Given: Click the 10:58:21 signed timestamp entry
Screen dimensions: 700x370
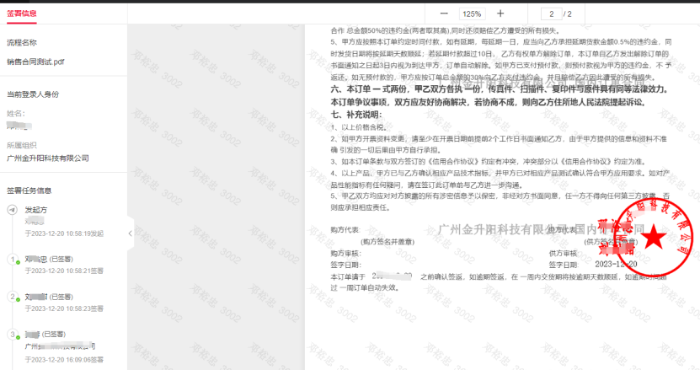Looking at the screenshot, I should 64,271.
